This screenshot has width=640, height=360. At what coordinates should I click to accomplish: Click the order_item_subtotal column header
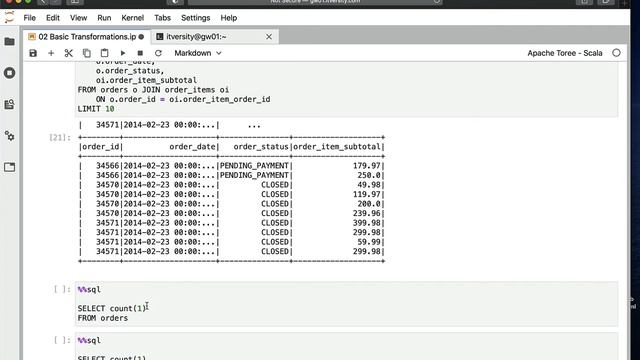pos(337,147)
